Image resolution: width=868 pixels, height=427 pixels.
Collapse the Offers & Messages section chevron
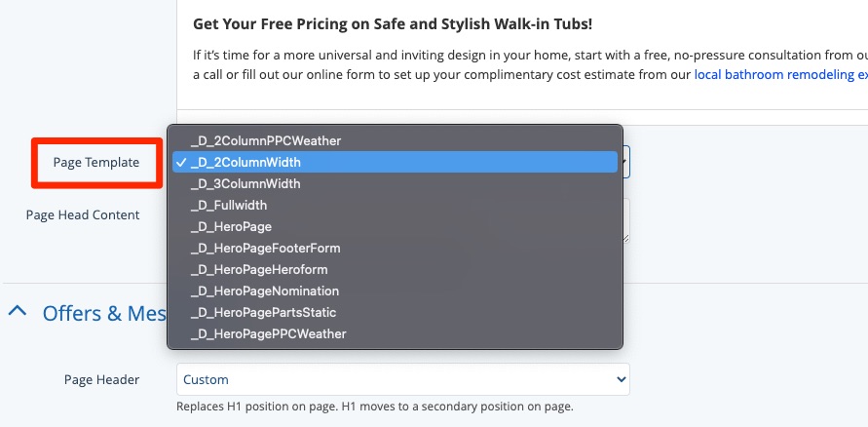click(18, 312)
